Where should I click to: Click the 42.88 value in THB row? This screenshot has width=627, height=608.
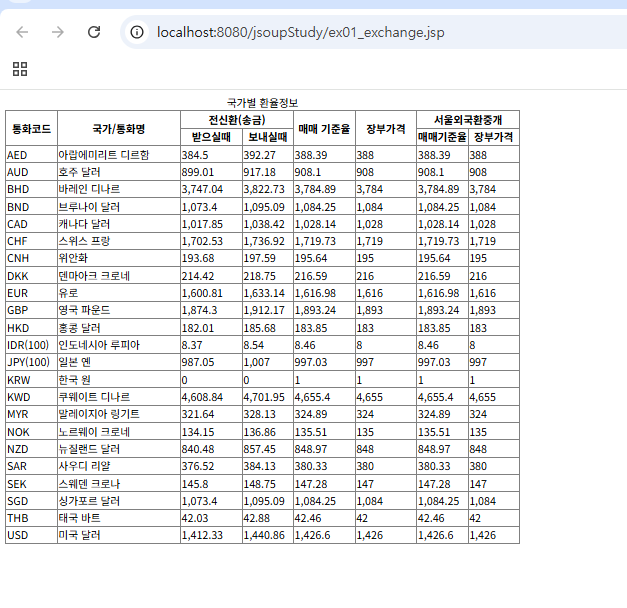tap(257, 518)
